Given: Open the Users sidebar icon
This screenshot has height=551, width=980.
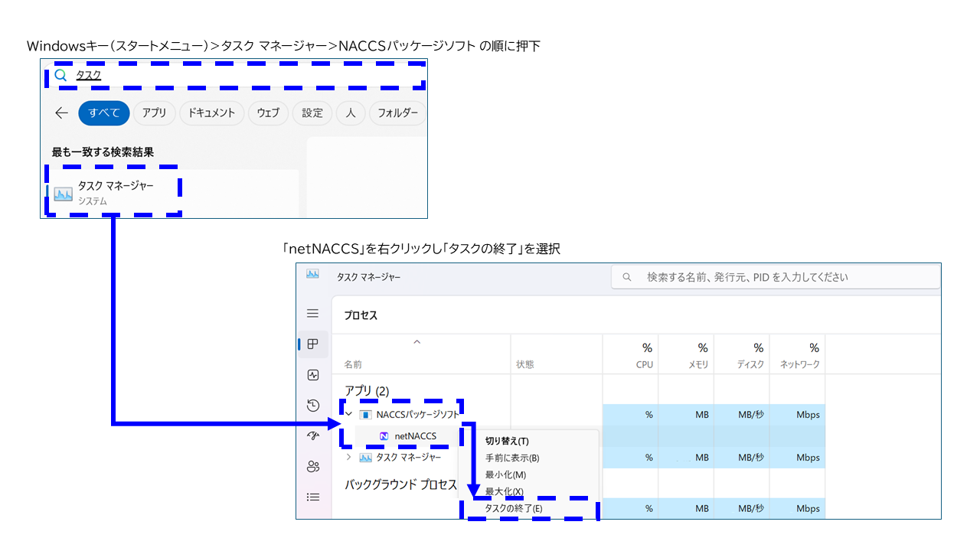Looking at the screenshot, I should (x=312, y=467).
